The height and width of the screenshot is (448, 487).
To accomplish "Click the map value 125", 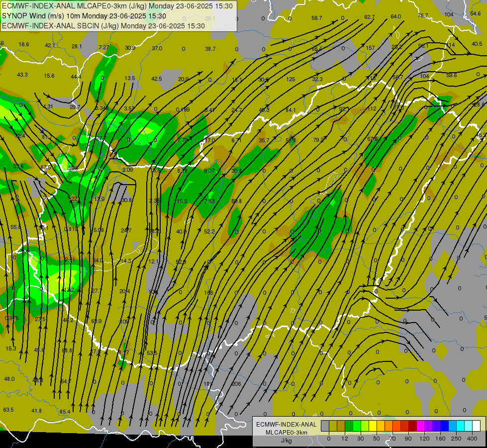I will (x=291, y=79).
